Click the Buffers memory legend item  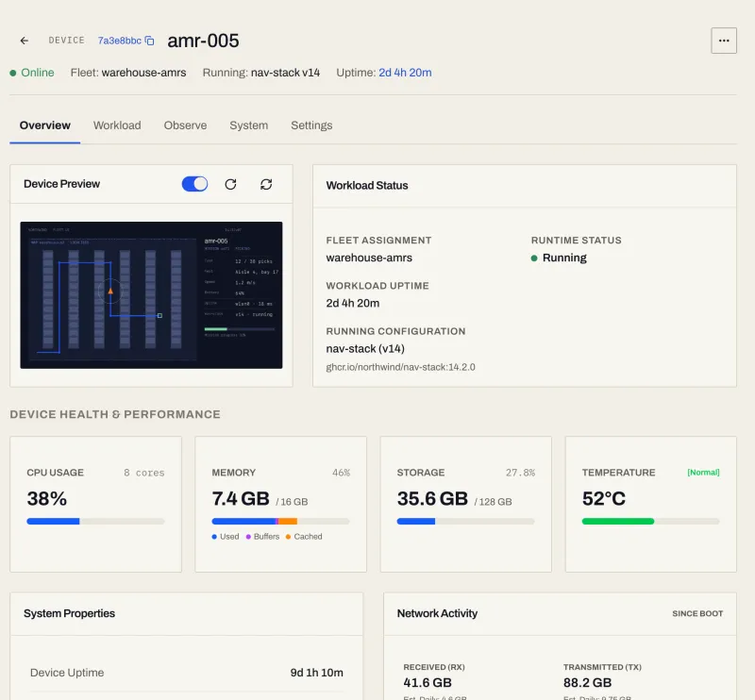(x=262, y=536)
